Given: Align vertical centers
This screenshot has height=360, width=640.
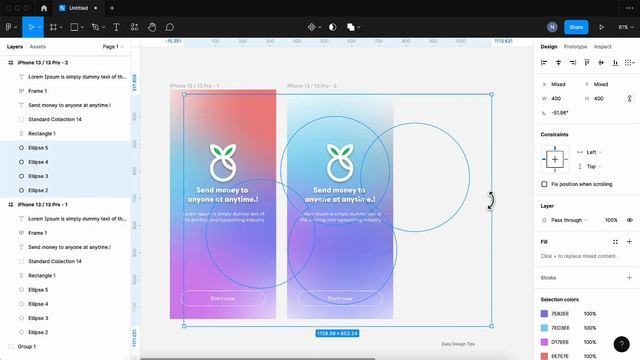Looking at the screenshot, I should 601,62.
